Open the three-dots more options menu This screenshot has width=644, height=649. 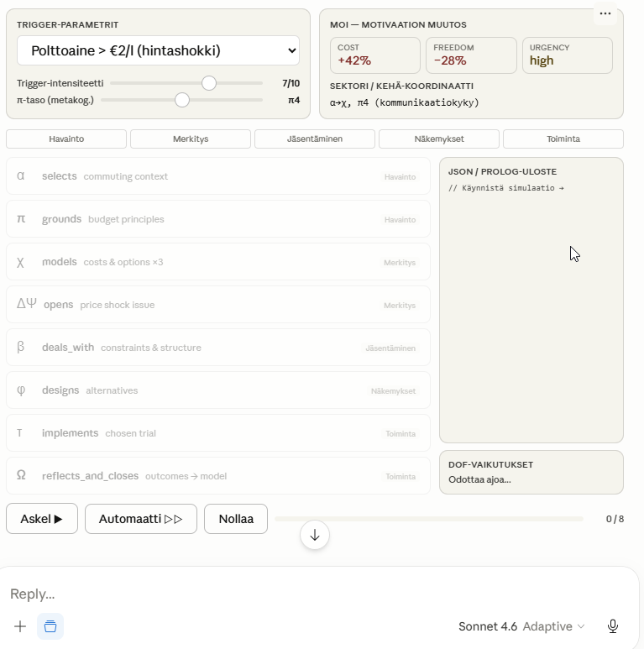tap(605, 13)
